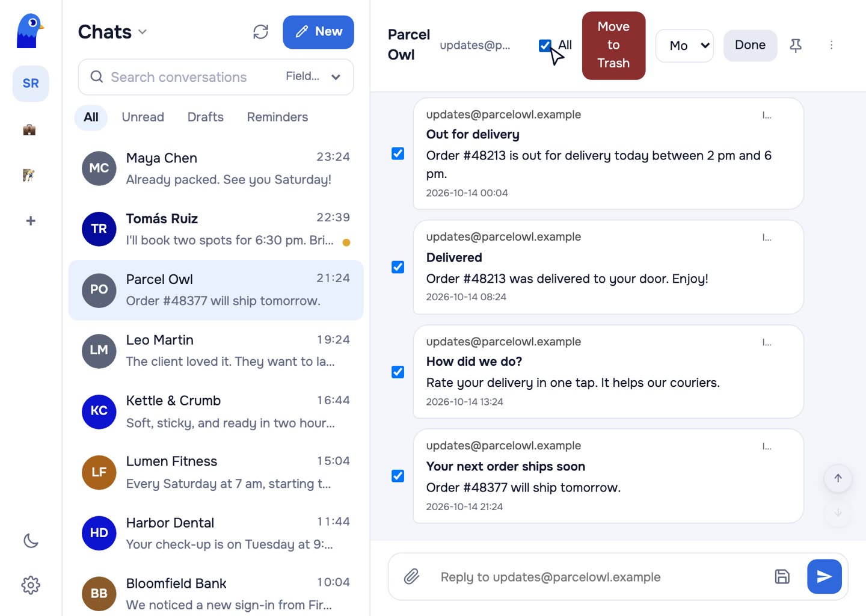
Task: Click the blue bird app logo
Action: (x=30, y=31)
